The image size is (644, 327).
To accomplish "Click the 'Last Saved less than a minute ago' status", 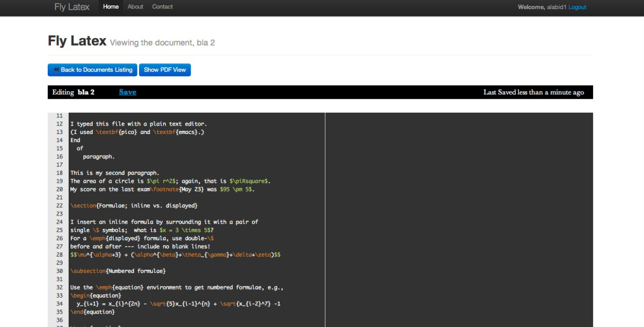I will click(x=533, y=92).
